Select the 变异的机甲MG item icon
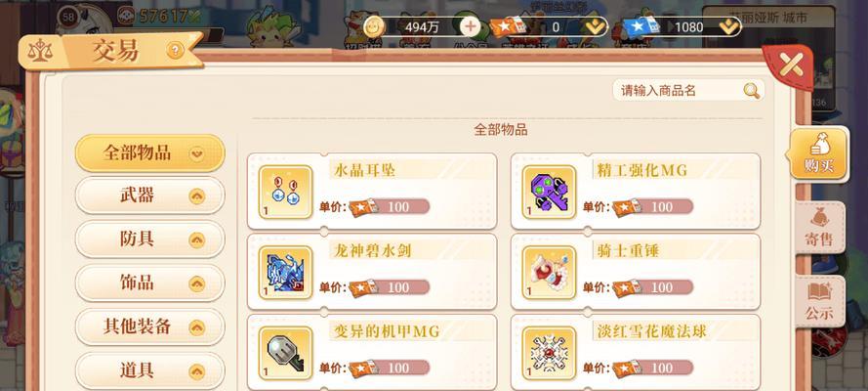 pyautogui.click(x=286, y=353)
